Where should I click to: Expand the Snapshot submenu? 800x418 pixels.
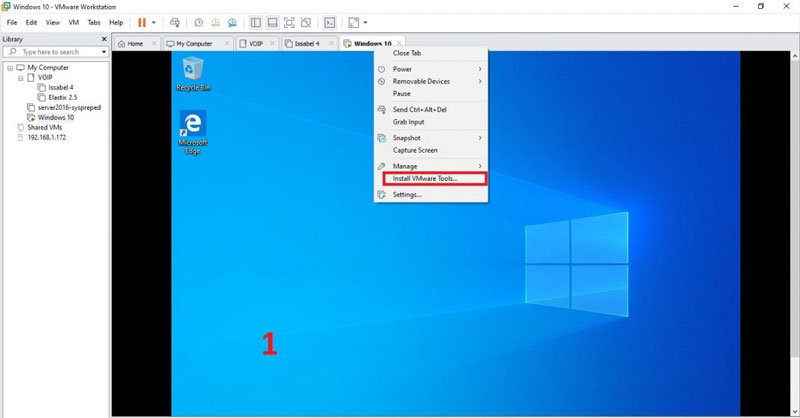click(431, 138)
